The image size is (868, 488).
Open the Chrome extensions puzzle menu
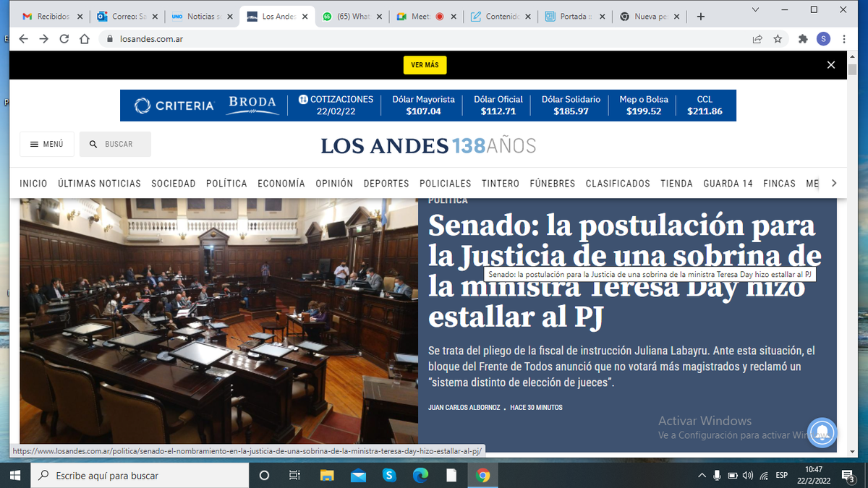[803, 39]
